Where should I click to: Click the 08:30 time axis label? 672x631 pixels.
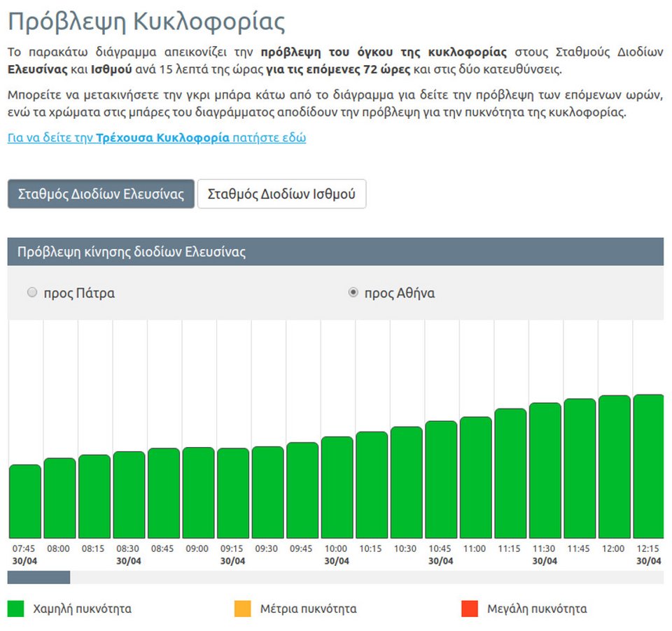[x=129, y=549]
